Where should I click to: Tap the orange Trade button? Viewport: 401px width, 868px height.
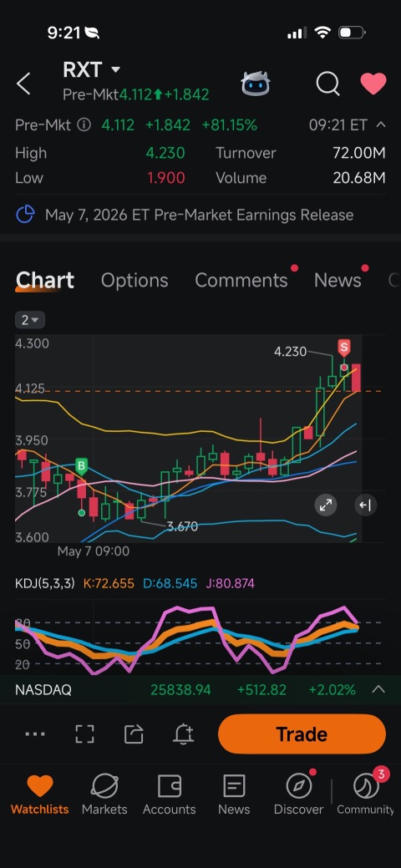302,734
